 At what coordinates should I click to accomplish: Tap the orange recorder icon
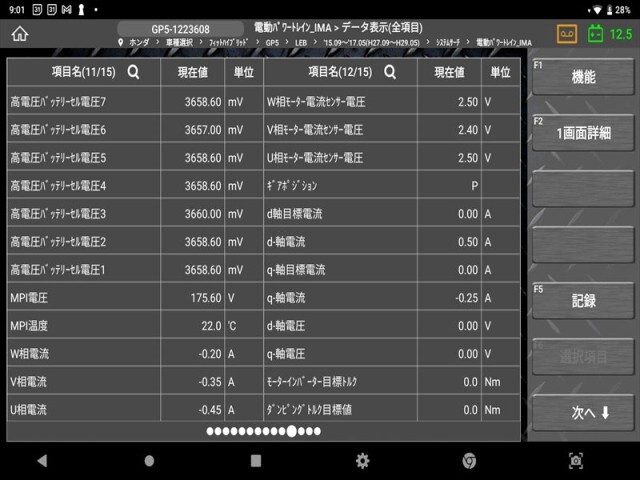pyautogui.click(x=567, y=33)
